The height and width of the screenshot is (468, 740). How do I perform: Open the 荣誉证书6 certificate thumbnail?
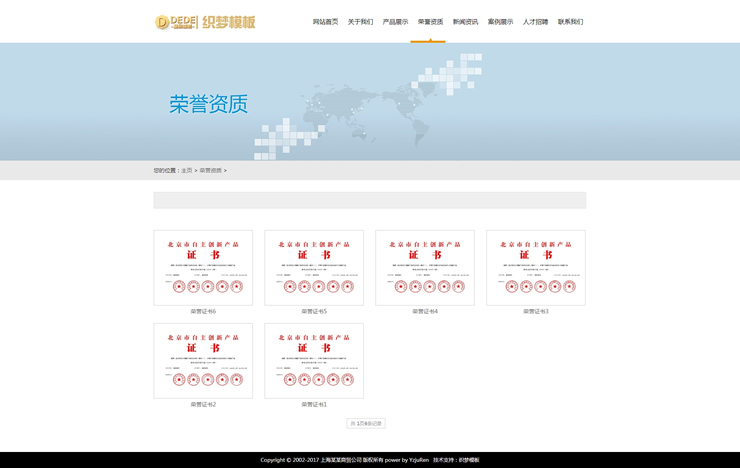point(203,267)
